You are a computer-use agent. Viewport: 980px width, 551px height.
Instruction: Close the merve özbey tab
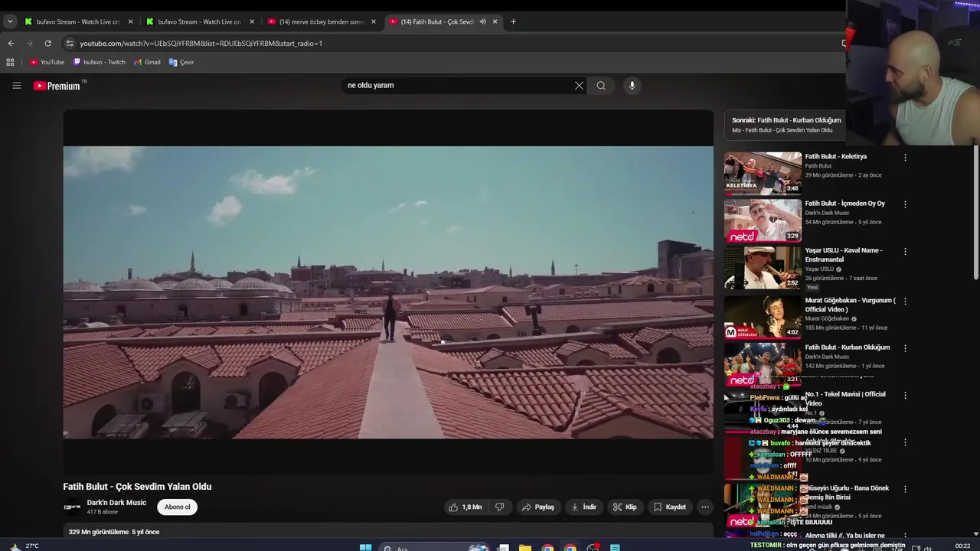[374, 21]
